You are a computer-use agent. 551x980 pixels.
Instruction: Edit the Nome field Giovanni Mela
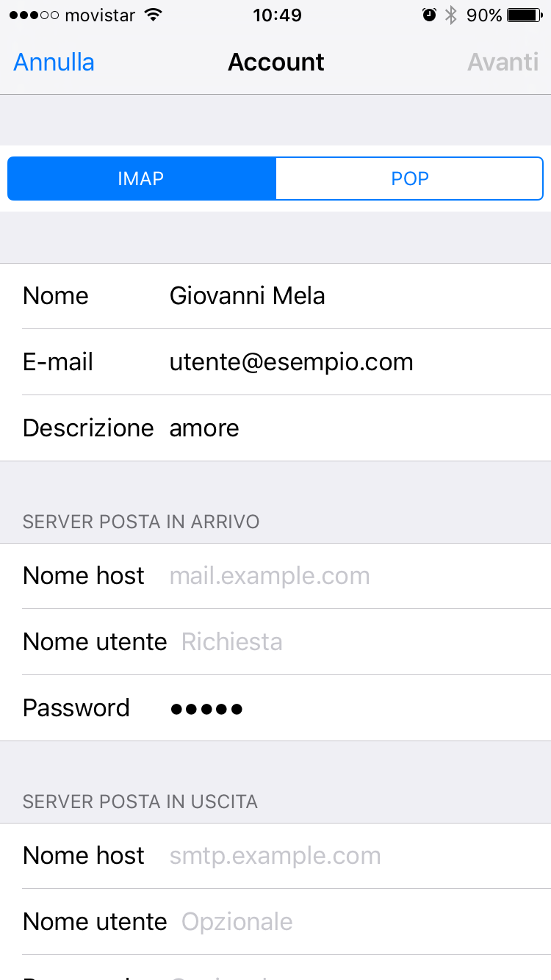(275, 296)
